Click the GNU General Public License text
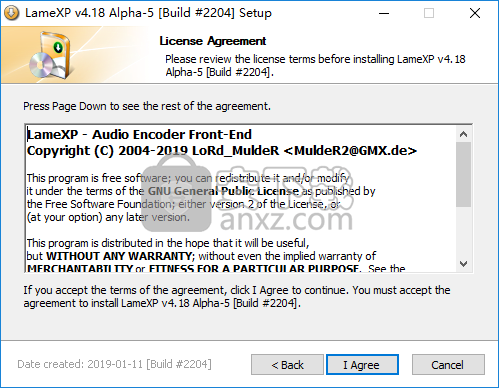 pyautogui.click(x=223, y=191)
